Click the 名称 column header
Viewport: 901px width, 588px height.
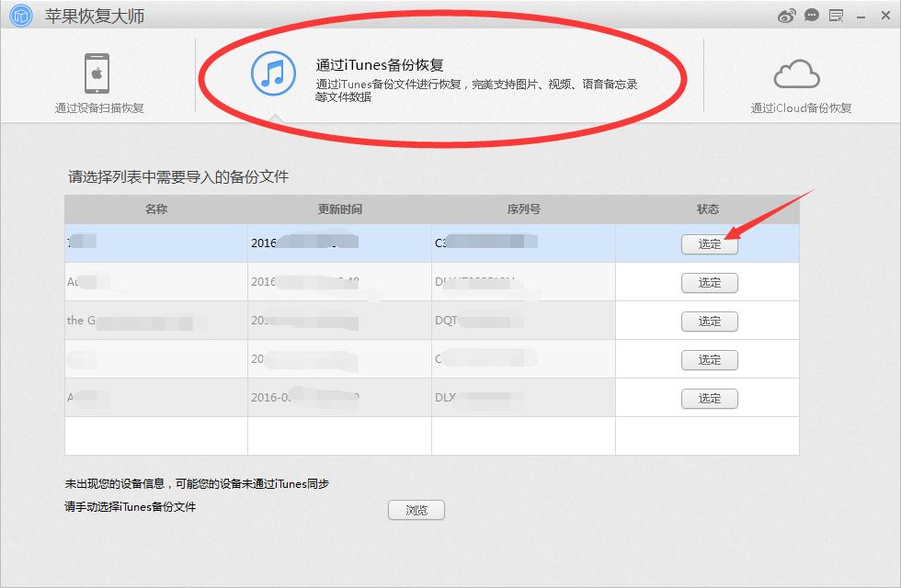coord(154,209)
